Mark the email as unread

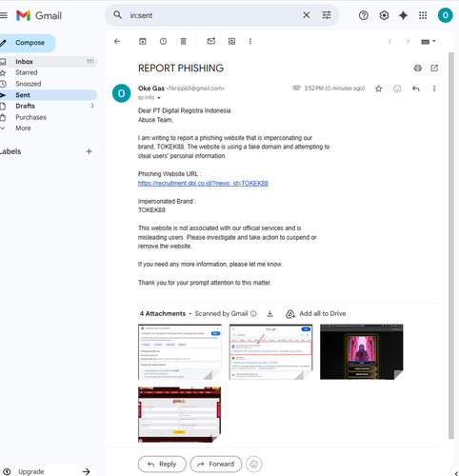(x=211, y=41)
